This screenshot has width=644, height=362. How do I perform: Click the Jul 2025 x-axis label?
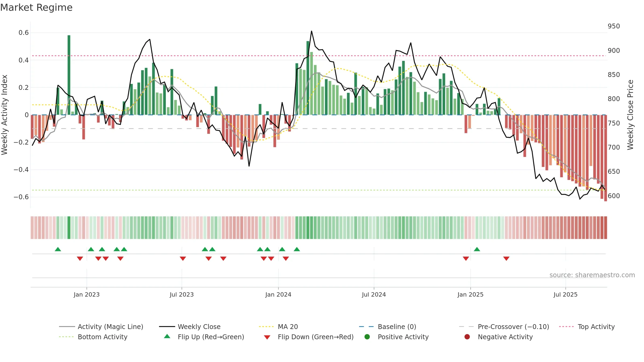pos(565,294)
